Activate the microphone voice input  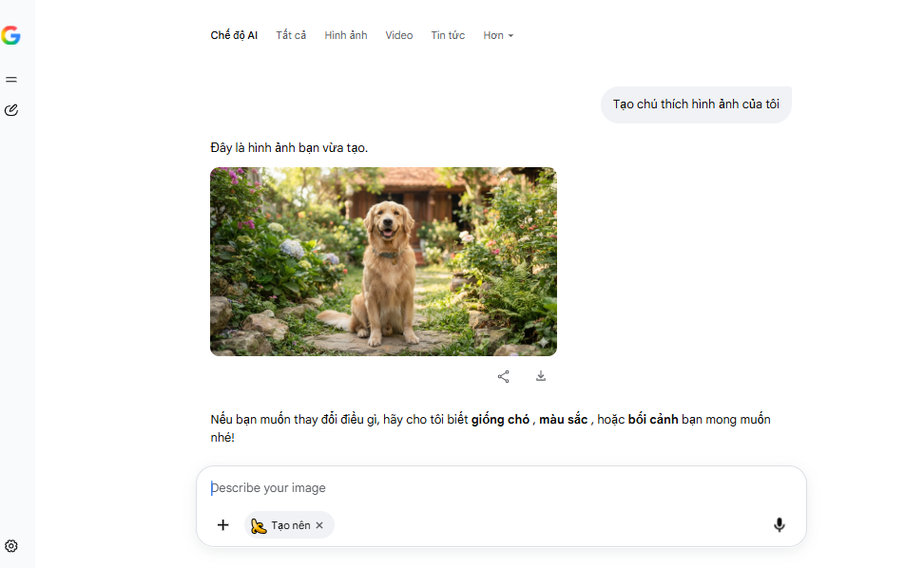[780, 524]
